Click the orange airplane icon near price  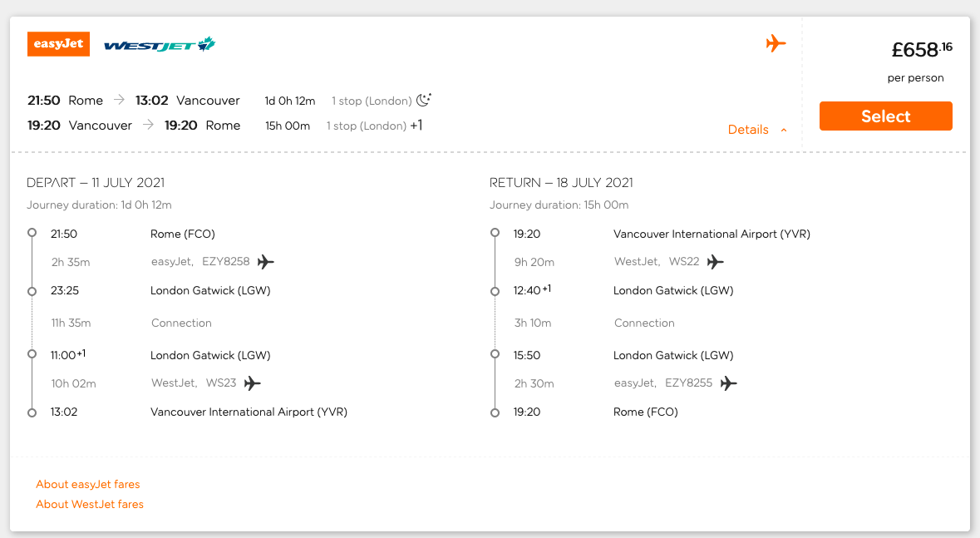click(776, 43)
